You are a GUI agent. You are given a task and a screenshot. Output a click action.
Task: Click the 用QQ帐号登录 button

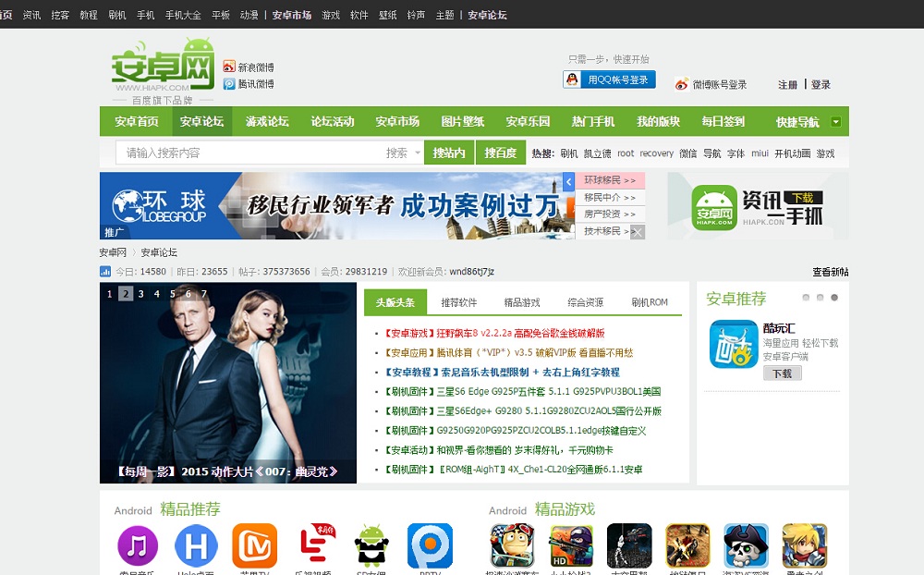(609, 80)
